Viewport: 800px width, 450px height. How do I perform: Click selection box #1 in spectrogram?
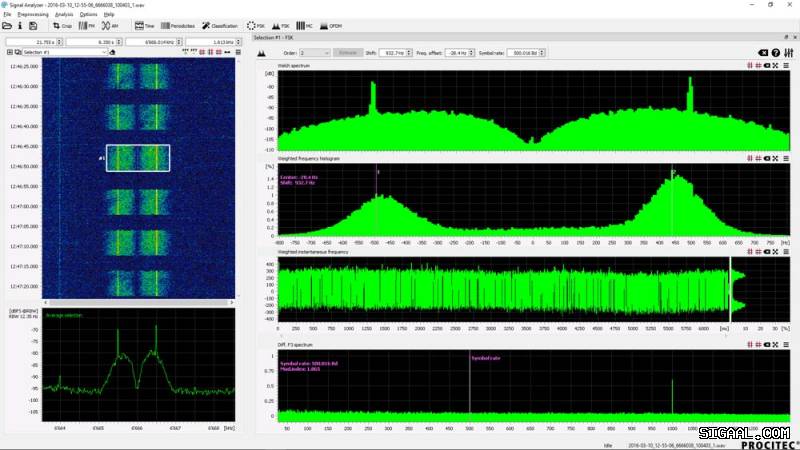pos(138,158)
